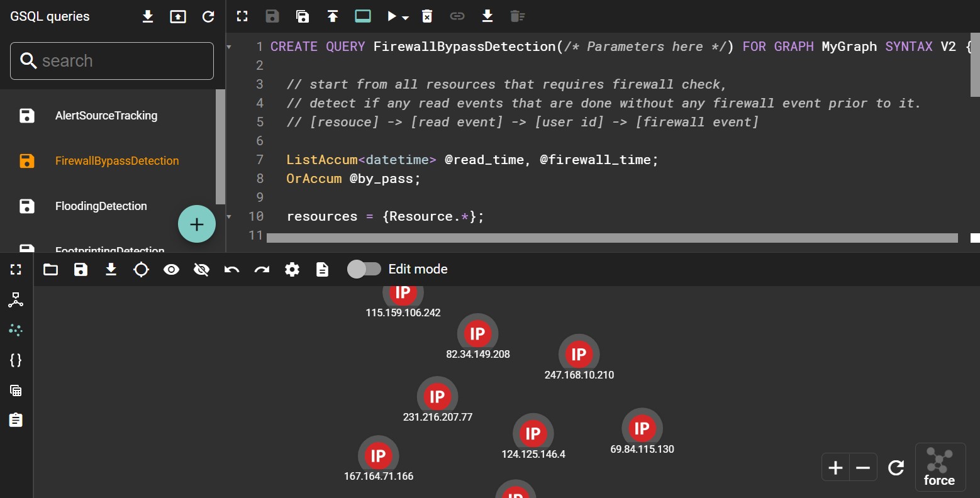Locate and center the graph
Image resolution: width=980 pixels, height=498 pixels.
[x=142, y=270]
